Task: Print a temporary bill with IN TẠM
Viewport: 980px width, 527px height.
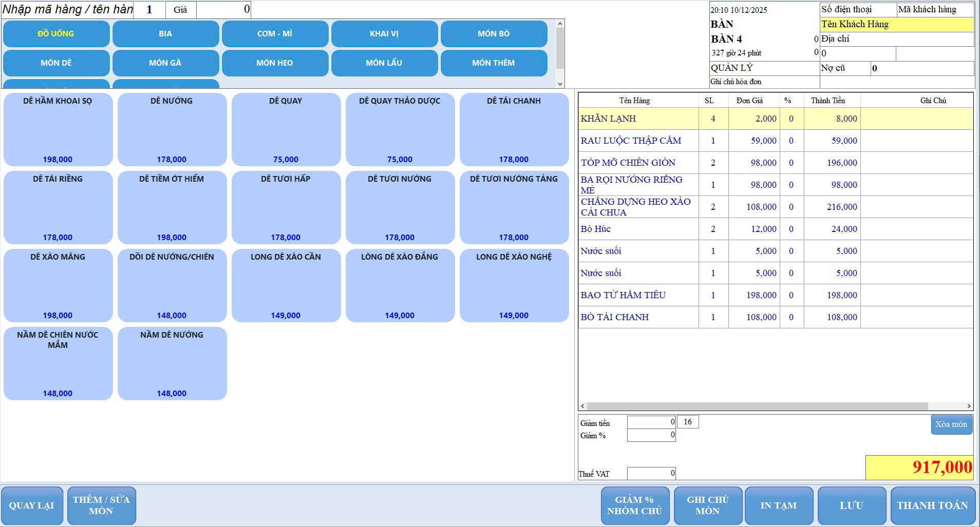Action: click(x=779, y=505)
